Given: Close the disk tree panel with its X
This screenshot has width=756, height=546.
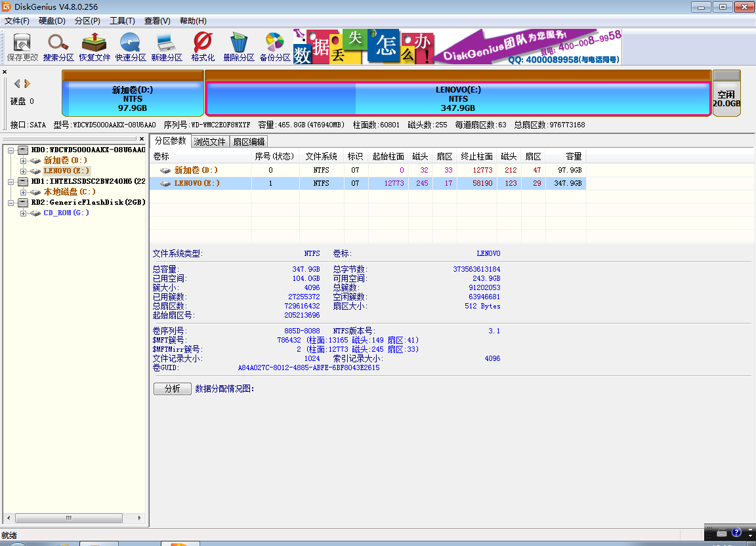Looking at the screenshot, I should point(142,139).
